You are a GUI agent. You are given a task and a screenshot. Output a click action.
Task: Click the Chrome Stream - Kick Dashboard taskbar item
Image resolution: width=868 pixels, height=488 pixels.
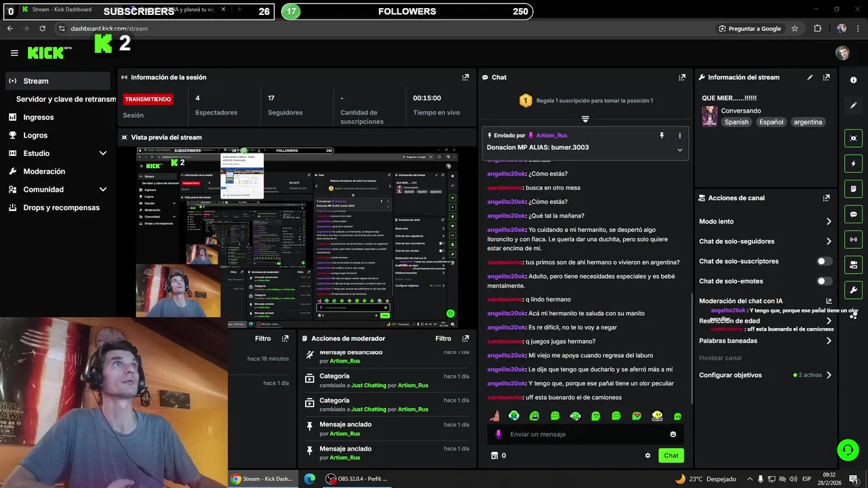(x=262, y=479)
